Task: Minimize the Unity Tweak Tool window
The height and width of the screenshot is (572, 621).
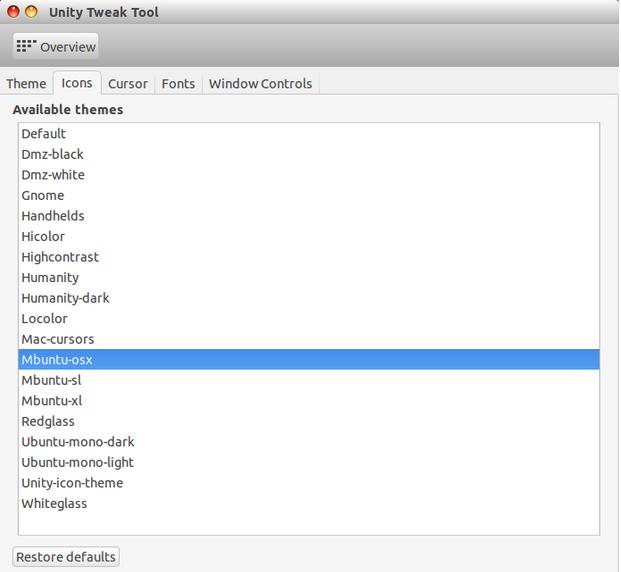Action: pyautogui.click(x=32, y=12)
